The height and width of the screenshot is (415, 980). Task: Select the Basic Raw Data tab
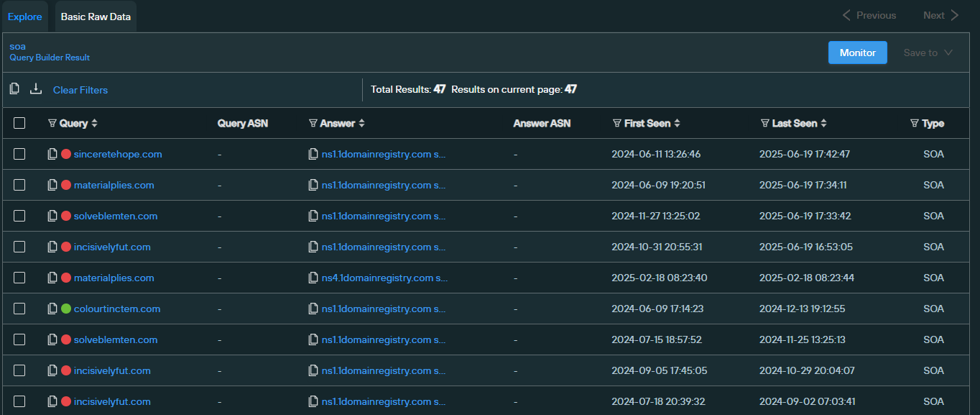96,16
